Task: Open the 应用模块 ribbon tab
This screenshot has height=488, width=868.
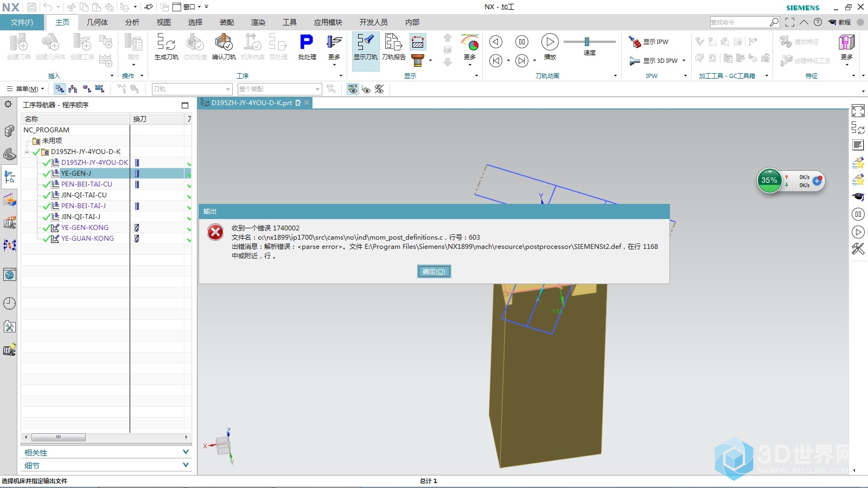Action: tap(328, 22)
